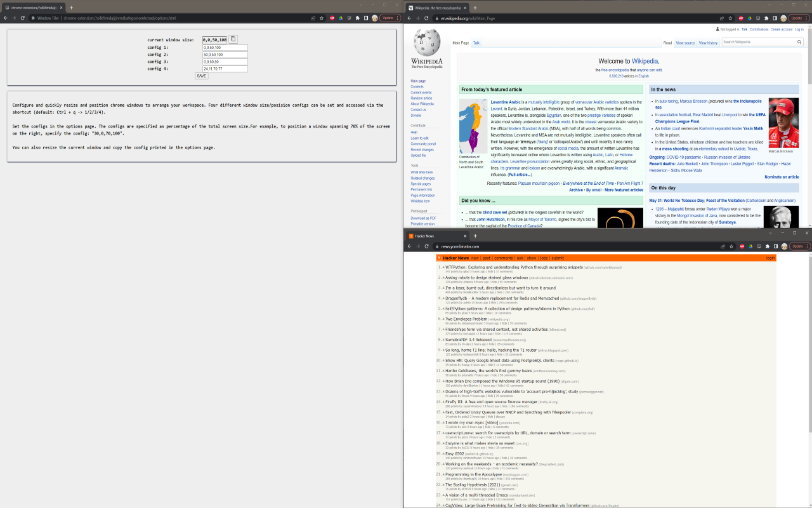Open Extensions puzzle icon in Window Tiler window
This screenshot has height=508, width=812.
click(357, 18)
